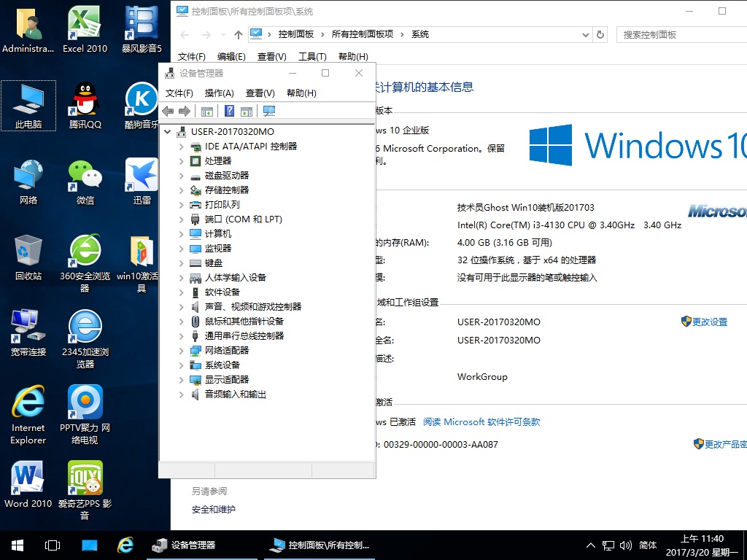
Task: Click 所有控制面板项 in the breadcrumb
Action: 363,34
